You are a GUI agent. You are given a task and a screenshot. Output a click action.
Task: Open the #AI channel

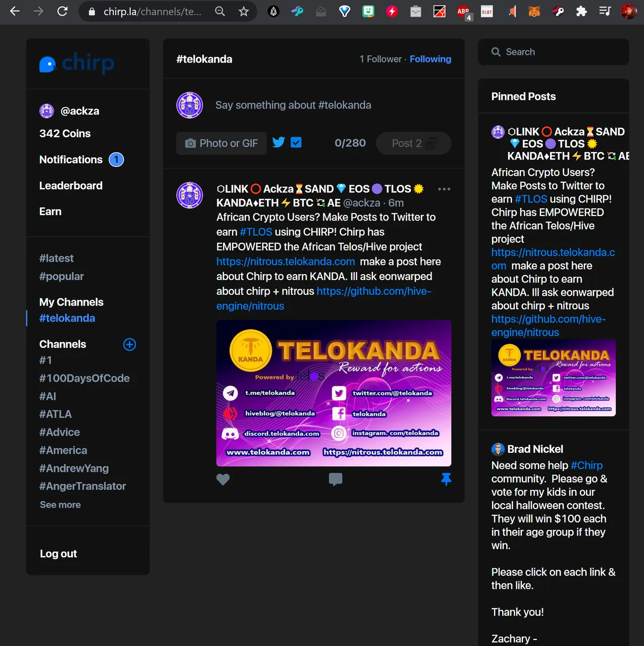48,396
